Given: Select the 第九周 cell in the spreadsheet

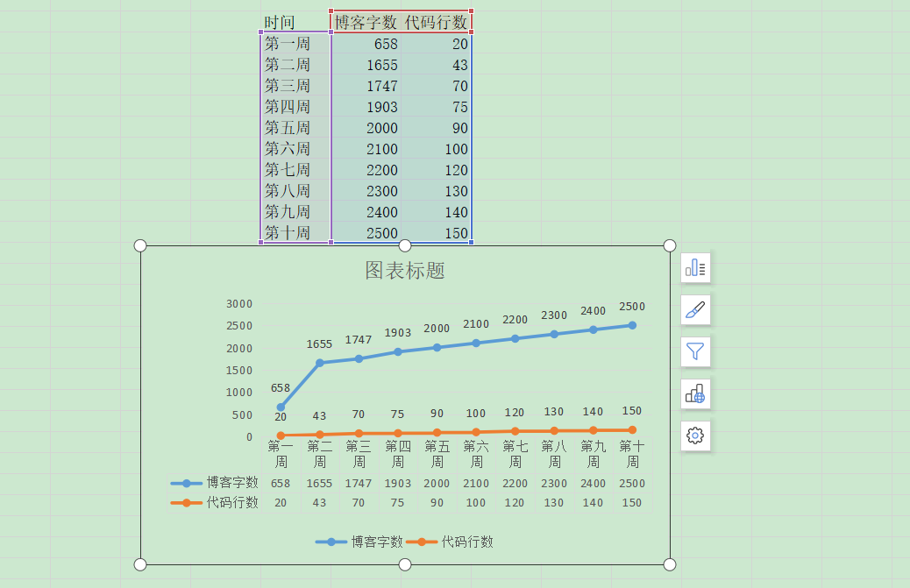Looking at the screenshot, I should [295, 212].
